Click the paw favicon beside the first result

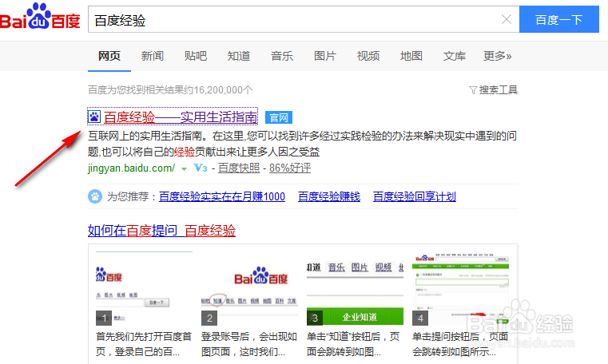[94, 117]
